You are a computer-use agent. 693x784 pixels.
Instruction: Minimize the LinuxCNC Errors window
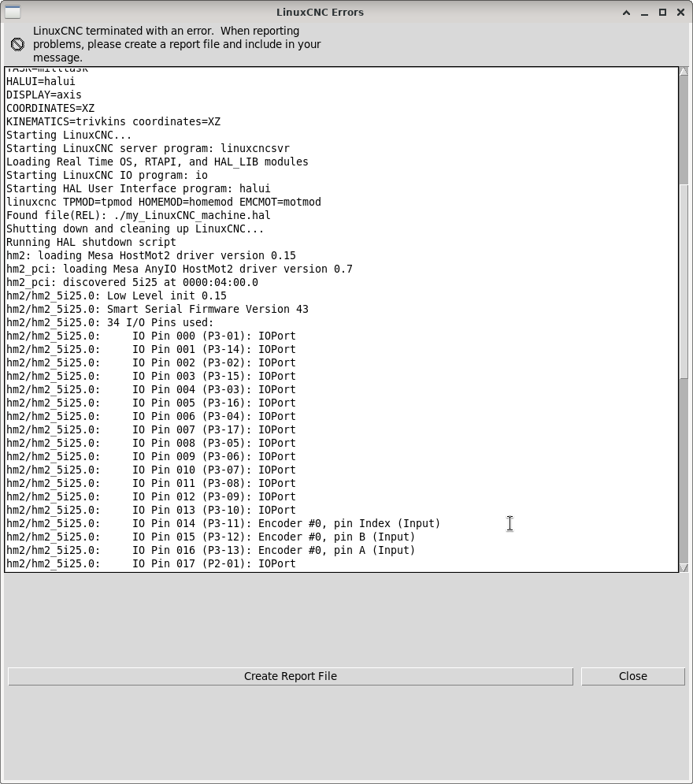644,13
